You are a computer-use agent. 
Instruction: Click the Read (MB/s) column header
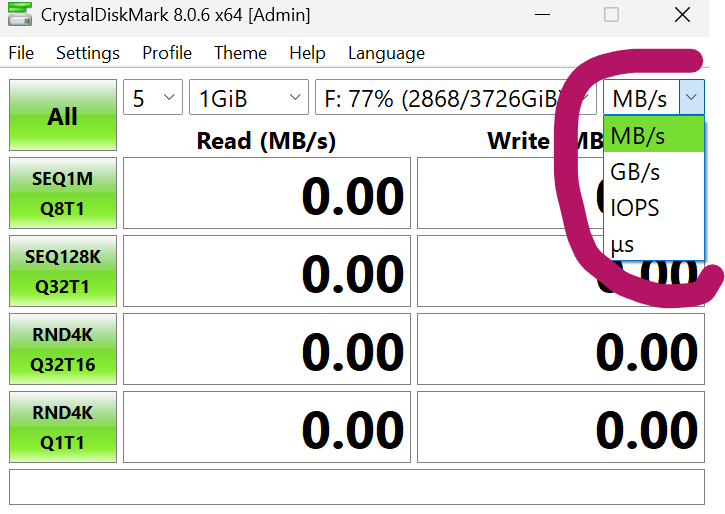click(x=266, y=141)
